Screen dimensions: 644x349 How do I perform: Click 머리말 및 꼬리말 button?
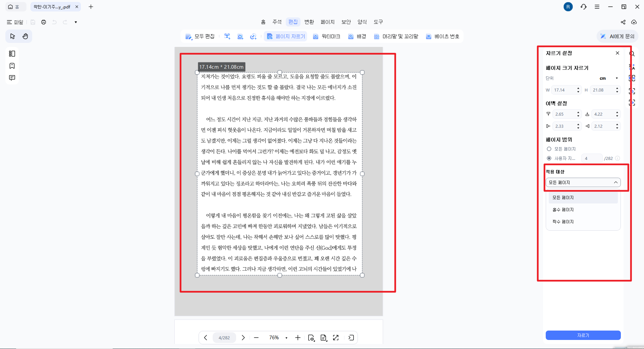point(396,36)
